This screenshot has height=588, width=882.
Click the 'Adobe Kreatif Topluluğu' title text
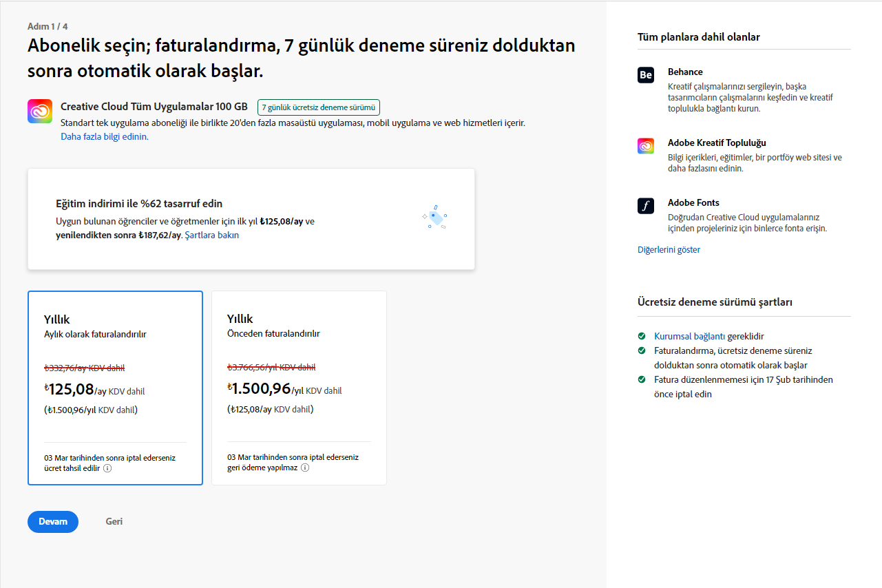pyautogui.click(x=717, y=143)
